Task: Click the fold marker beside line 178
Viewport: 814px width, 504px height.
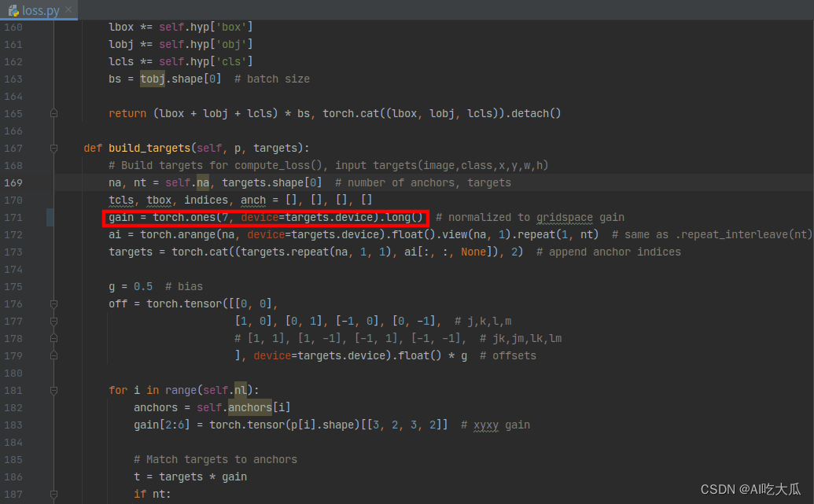Action: click(53, 338)
